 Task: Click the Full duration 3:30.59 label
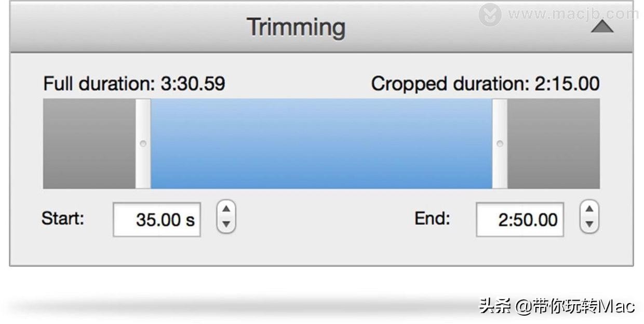click(x=134, y=84)
